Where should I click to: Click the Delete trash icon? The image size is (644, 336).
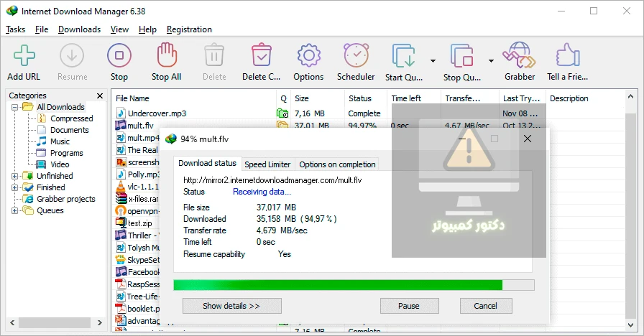pos(214,55)
